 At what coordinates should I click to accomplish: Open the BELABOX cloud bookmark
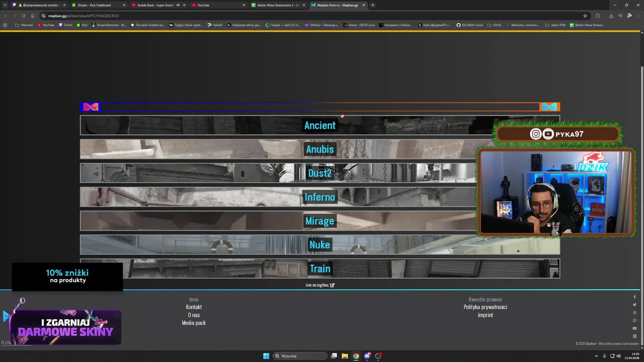coord(469,25)
